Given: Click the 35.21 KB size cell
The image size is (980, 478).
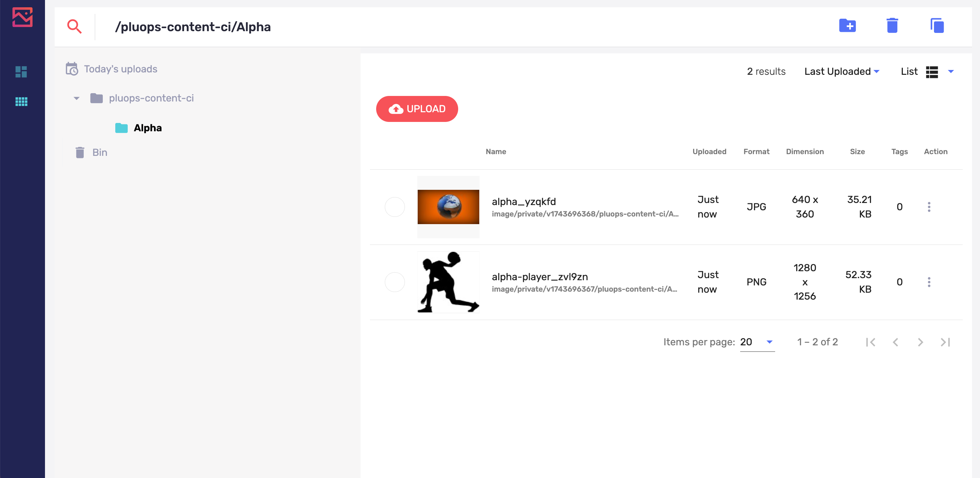Looking at the screenshot, I should [x=859, y=207].
